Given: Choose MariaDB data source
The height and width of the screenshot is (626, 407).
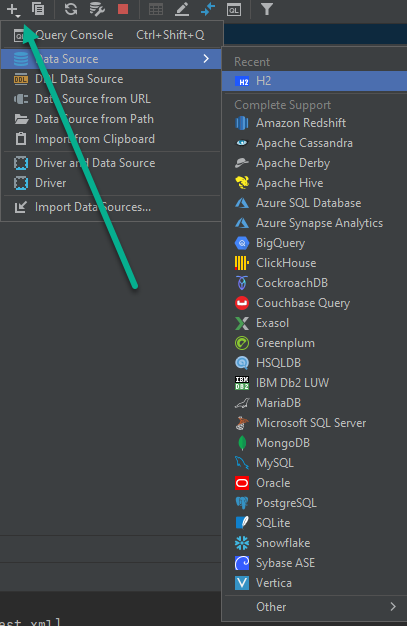Looking at the screenshot, I should [x=314, y=403].
